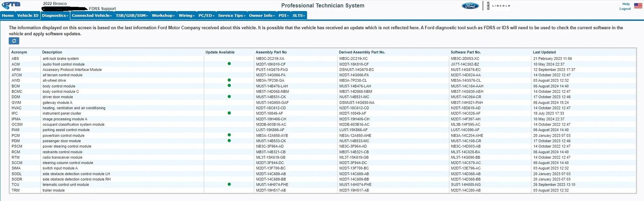The width and height of the screenshot is (644, 201).
Task: Click the green update dot for PCM
Action: click(x=229, y=135)
